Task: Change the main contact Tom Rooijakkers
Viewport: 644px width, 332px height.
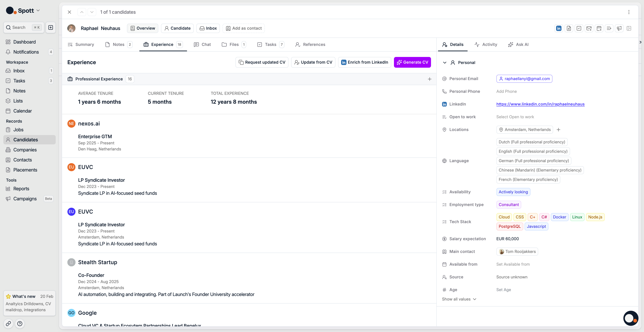Action: click(x=517, y=252)
